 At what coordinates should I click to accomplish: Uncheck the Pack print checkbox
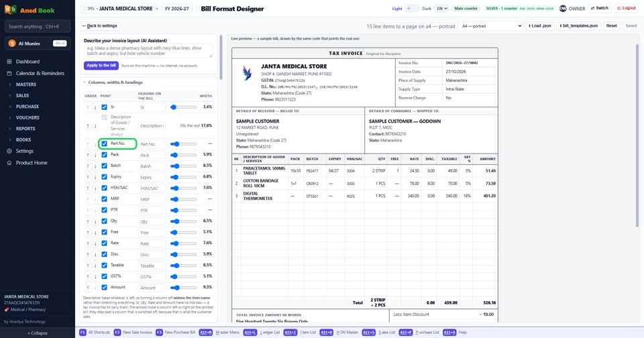pos(105,155)
